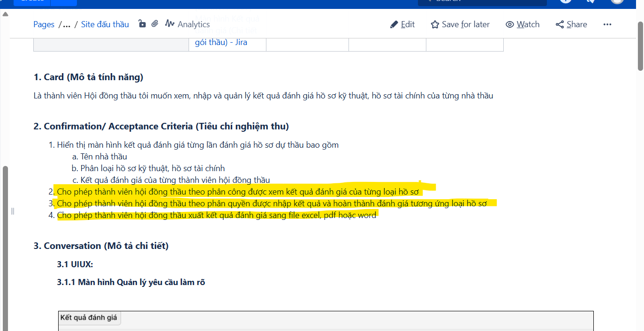Click the pencil Edit button
Viewport: 644px width, 331px height.
pyautogui.click(x=402, y=24)
